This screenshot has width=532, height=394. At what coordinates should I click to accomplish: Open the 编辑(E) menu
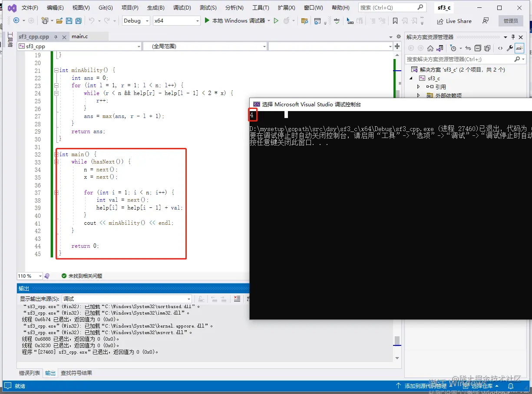coord(55,8)
